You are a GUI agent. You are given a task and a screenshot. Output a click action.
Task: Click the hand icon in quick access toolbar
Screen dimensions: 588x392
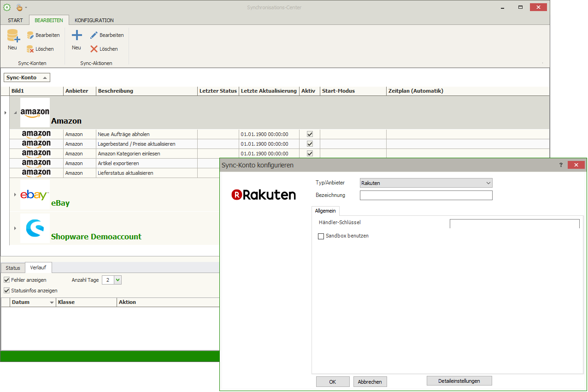(x=19, y=7)
